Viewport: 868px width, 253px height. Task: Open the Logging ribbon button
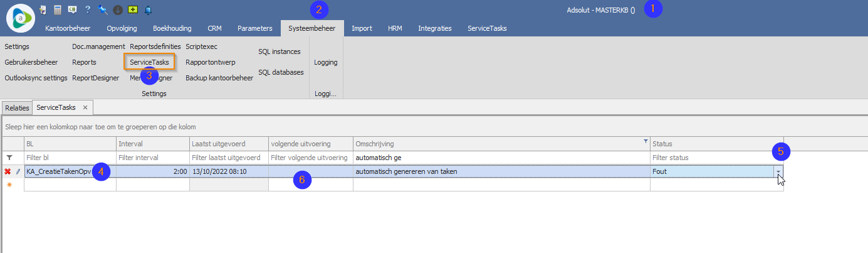pyautogui.click(x=326, y=62)
